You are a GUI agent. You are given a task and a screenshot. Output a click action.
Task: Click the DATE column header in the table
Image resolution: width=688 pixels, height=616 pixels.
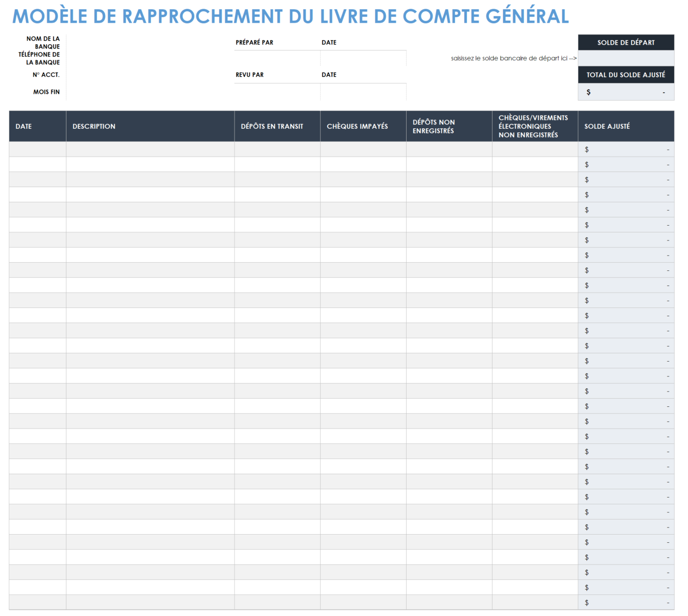click(38, 126)
